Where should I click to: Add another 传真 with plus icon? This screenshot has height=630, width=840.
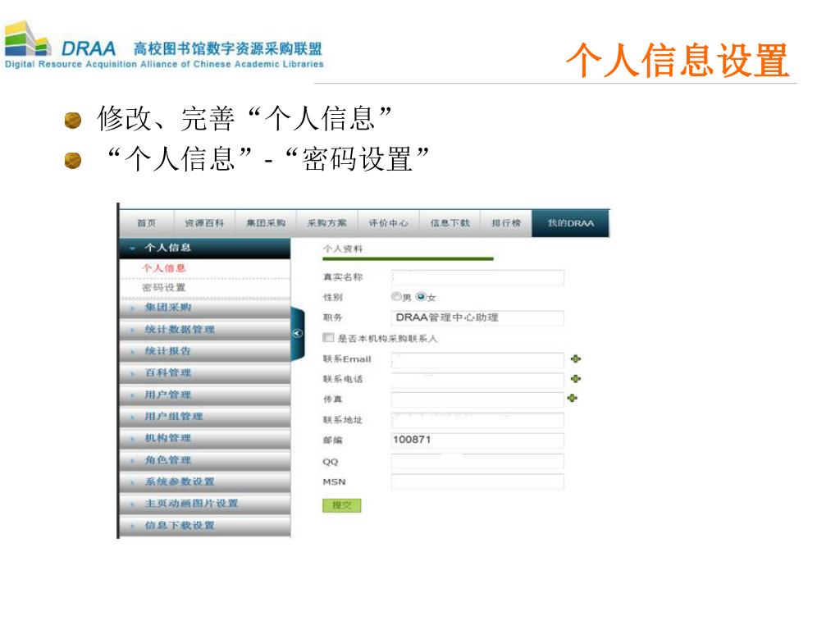[x=572, y=398]
